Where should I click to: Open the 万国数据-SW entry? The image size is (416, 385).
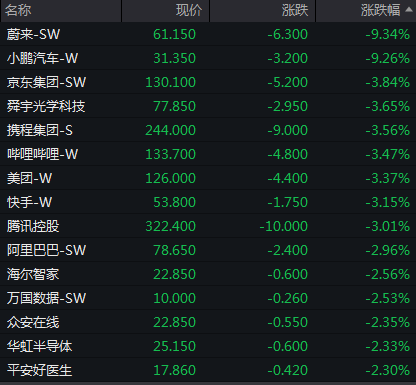[208, 298]
